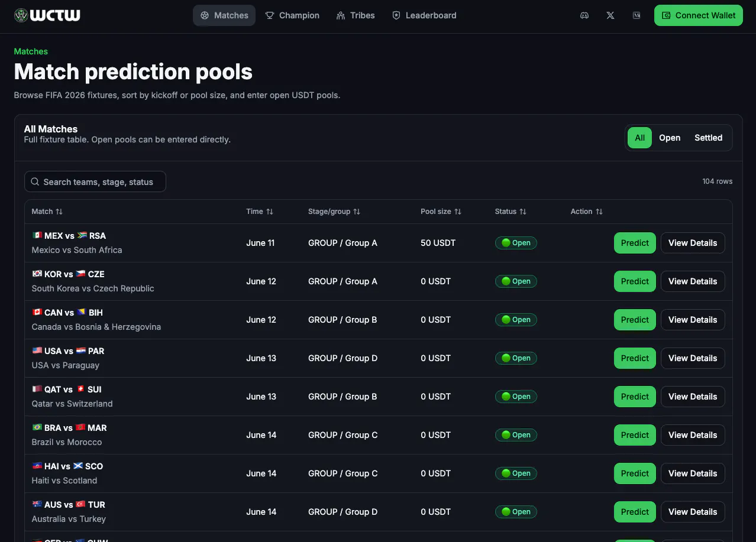Click the "South Korea vs Czech Republic" text
Screen dimensions: 756x542
(93, 288)
